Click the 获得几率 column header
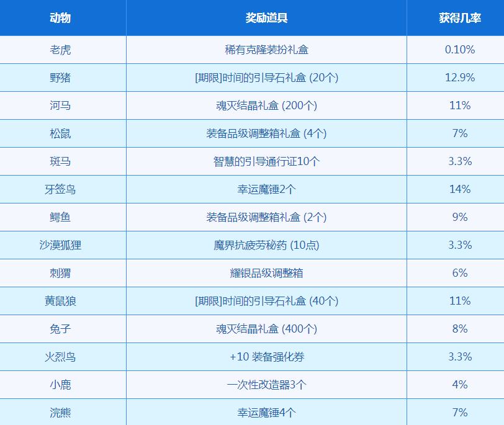This screenshot has height=425, width=504. point(459,18)
